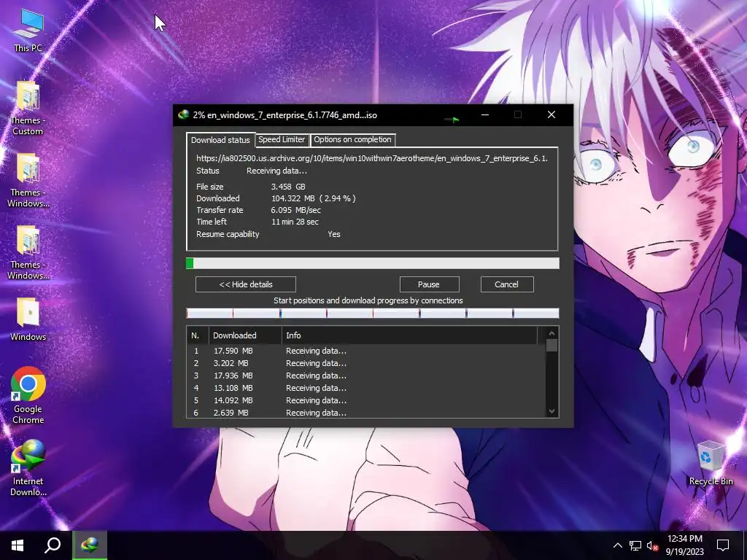Select connection row 1 with 17.590 MB

coord(366,351)
